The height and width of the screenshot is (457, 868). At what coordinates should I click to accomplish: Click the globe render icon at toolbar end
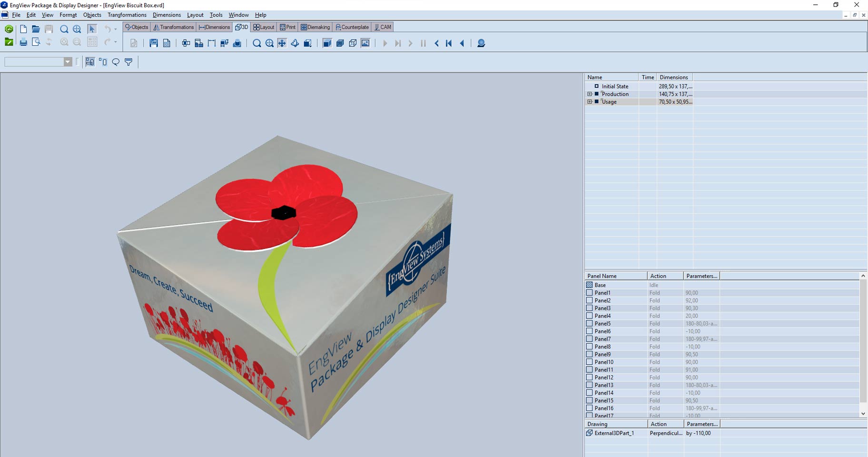coord(481,43)
